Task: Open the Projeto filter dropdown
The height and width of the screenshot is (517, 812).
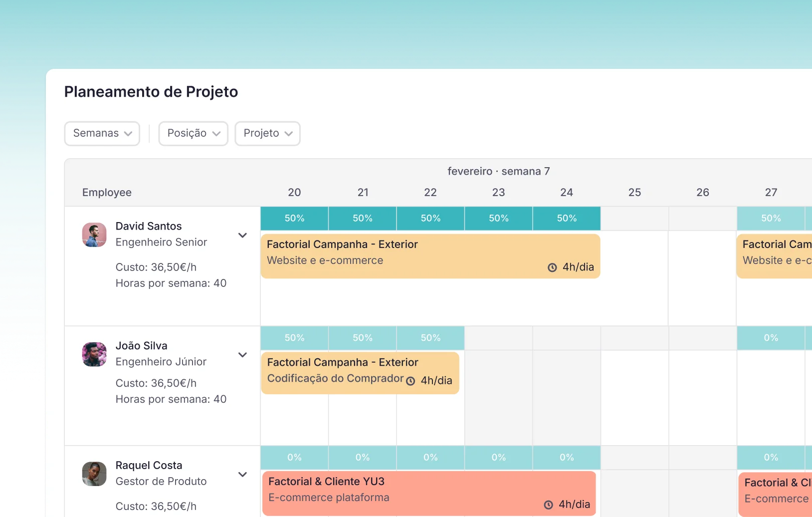Action: point(267,134)
